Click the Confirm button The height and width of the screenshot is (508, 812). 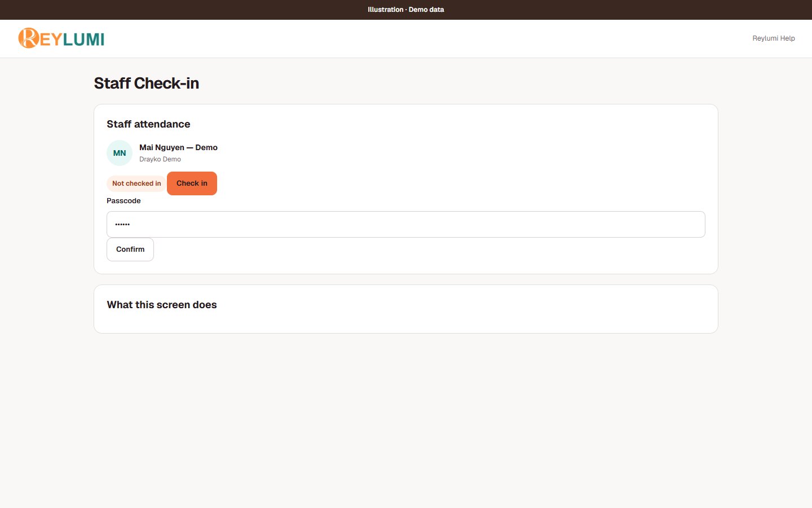click(130, 249)
